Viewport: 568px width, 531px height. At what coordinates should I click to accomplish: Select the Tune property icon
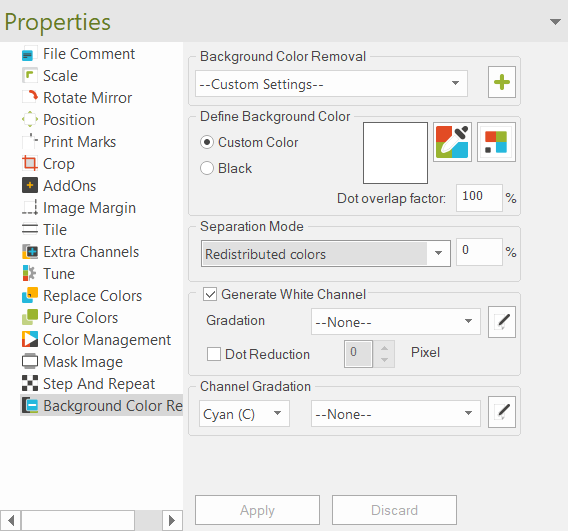point(30,273)
